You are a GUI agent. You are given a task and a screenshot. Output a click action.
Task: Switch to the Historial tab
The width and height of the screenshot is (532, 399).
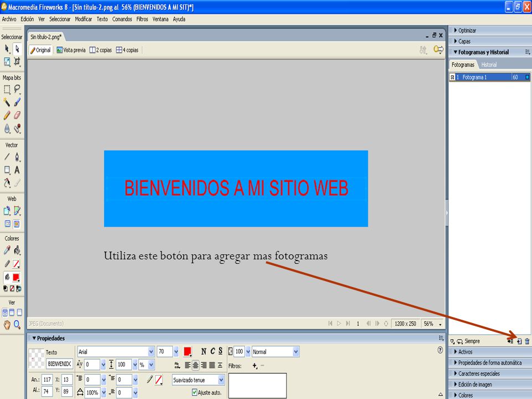(489, 64)
